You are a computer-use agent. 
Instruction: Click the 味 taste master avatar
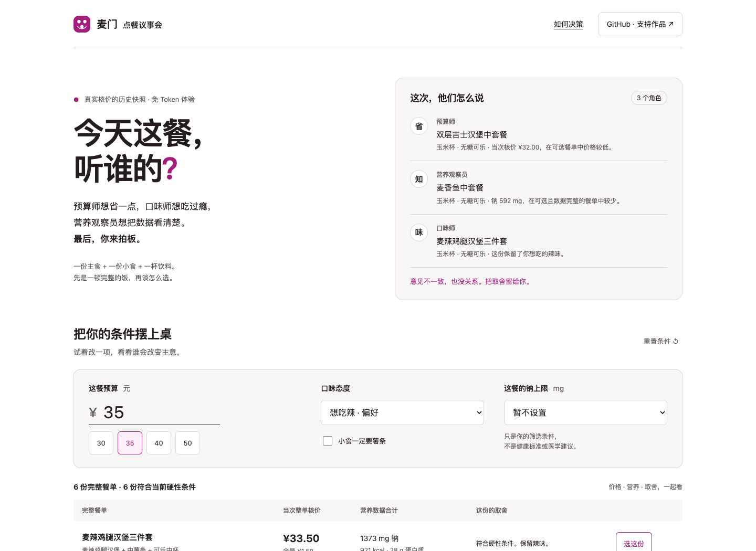click(419, 232)
